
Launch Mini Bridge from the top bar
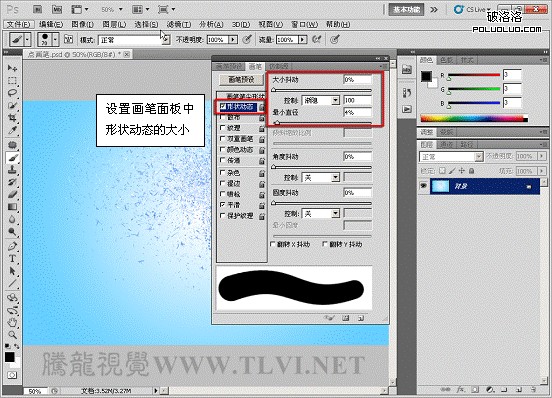[x=56, y=10]
